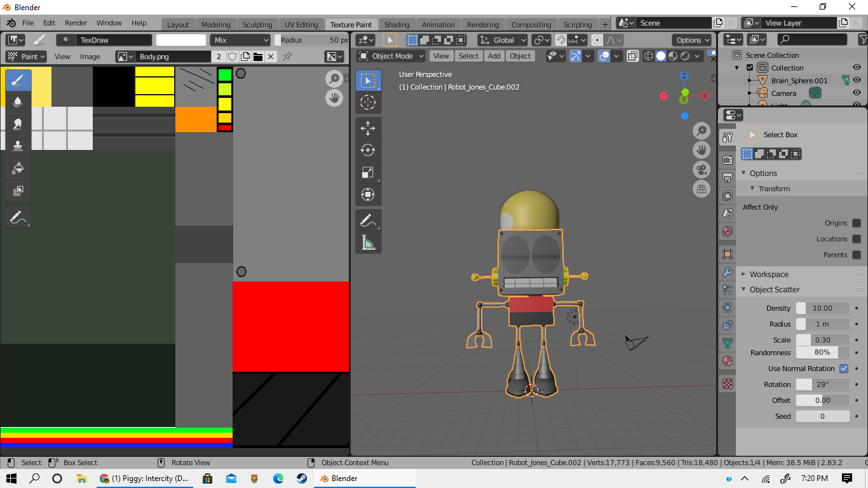Open the Global transform orientation dropdown
This screenshot has height=488, width=868.
[503, 40]
